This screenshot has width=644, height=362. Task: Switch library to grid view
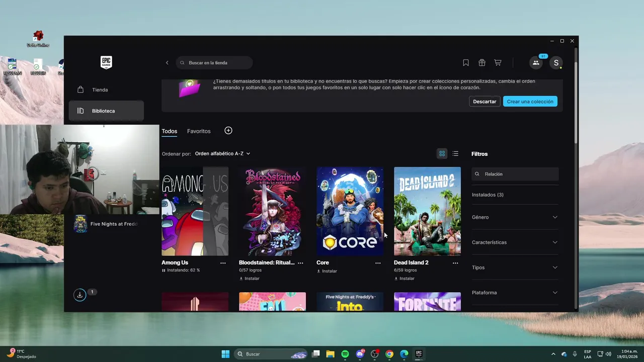442,154
